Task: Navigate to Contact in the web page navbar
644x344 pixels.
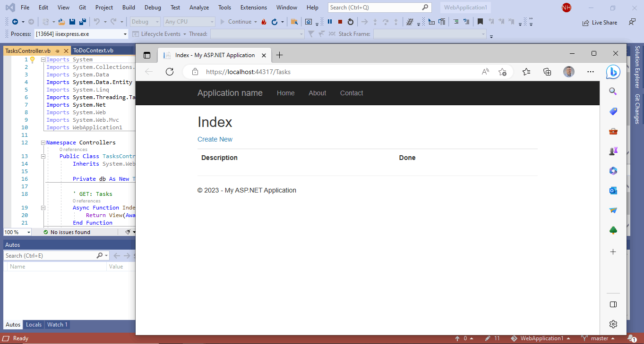Action: (x=351, y=93)
